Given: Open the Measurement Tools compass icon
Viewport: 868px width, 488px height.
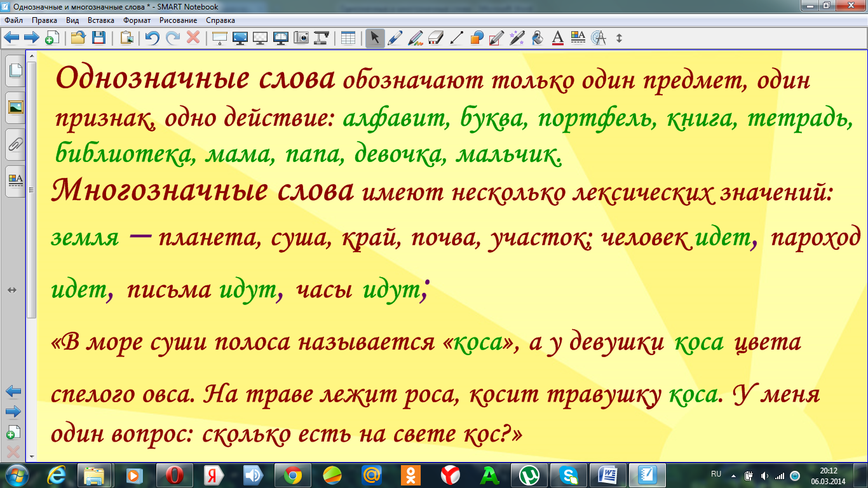Looking at the screenshot, I should [599, 38].
